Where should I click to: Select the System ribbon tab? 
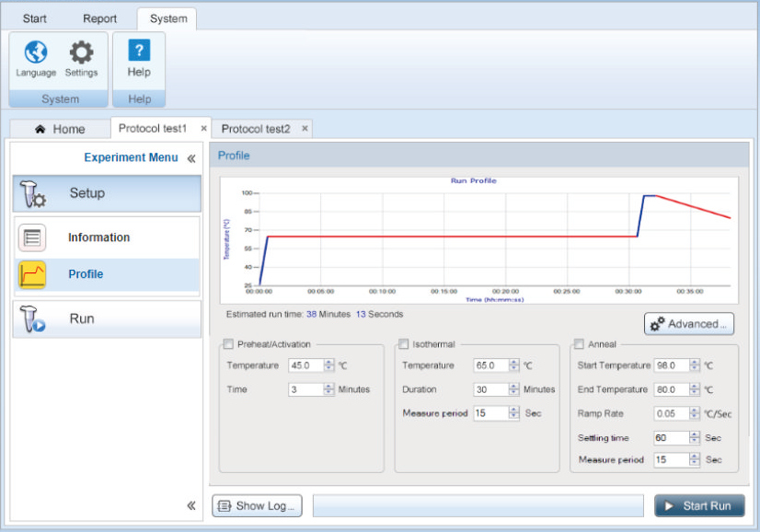point(168,18)
